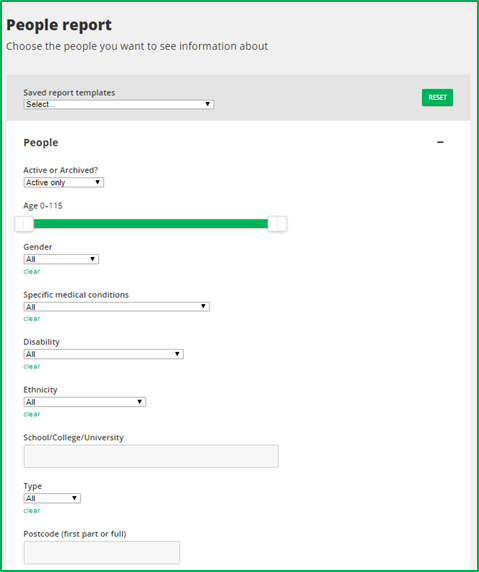Click the right age slider handle

277,224
